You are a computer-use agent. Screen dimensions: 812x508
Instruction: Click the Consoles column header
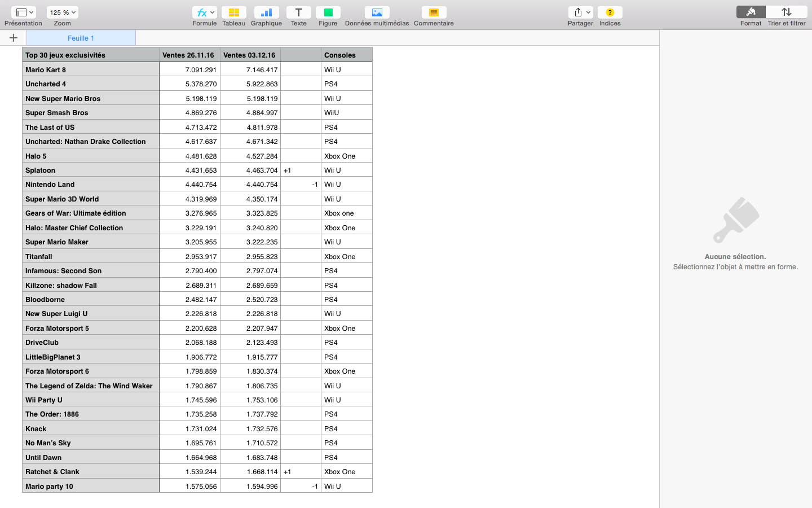pyautogui.click(x=347, y=55)
